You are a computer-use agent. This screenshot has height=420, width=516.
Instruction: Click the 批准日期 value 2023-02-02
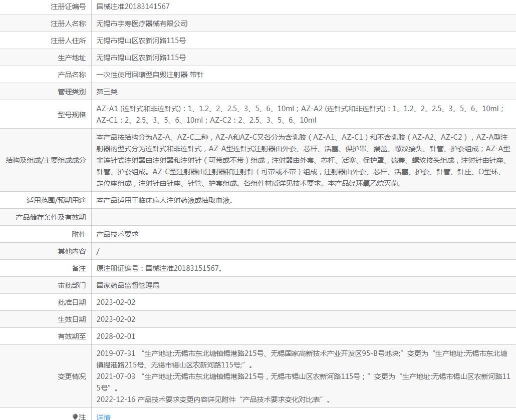tap(116, 302)
